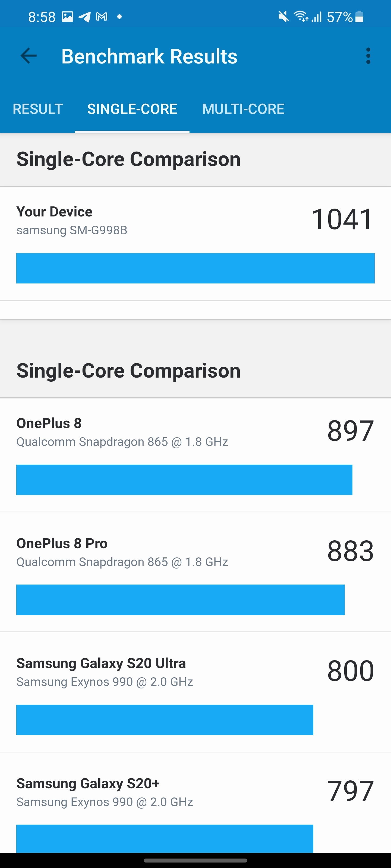Open the three-dot overflow menu
The width and height of the screenshot is (391, 868).
368,56
